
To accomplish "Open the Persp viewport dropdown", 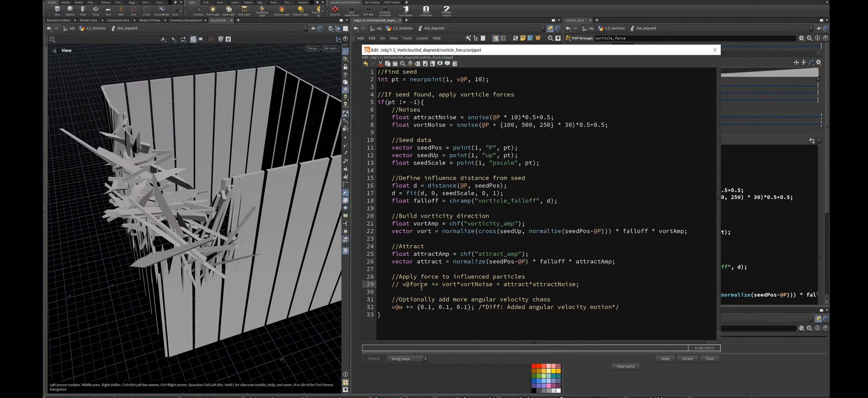I will pyautogui.click(x=312, y=48).
